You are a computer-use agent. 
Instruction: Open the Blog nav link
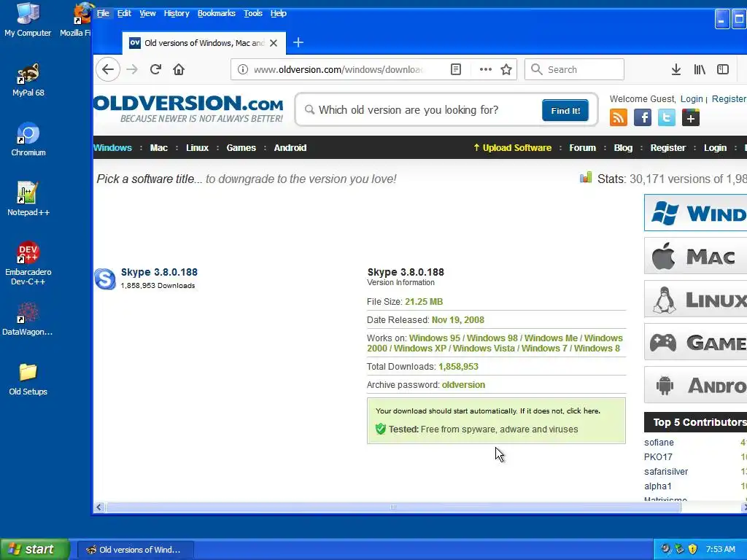tap(623, 147)
